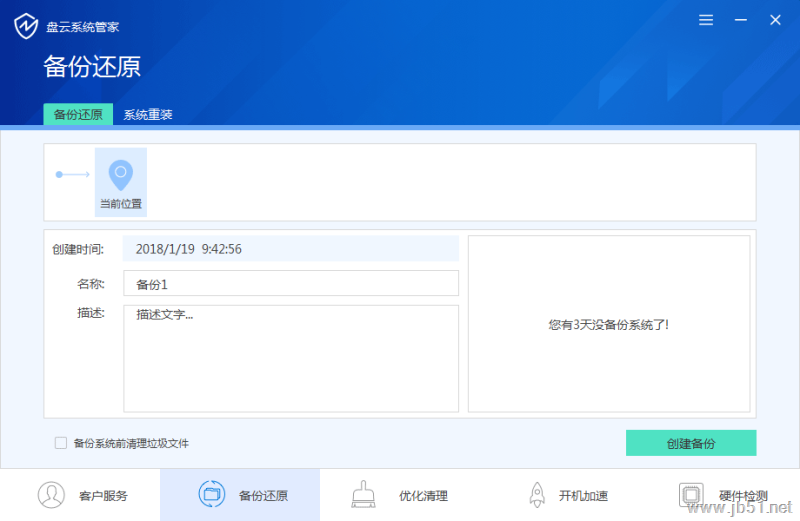
Task: Click the 名称: label
Action: click(91, 284)
